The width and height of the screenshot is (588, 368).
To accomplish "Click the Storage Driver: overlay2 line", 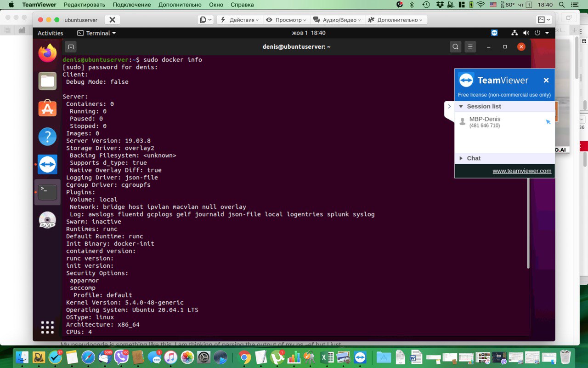I will point(110,148).
